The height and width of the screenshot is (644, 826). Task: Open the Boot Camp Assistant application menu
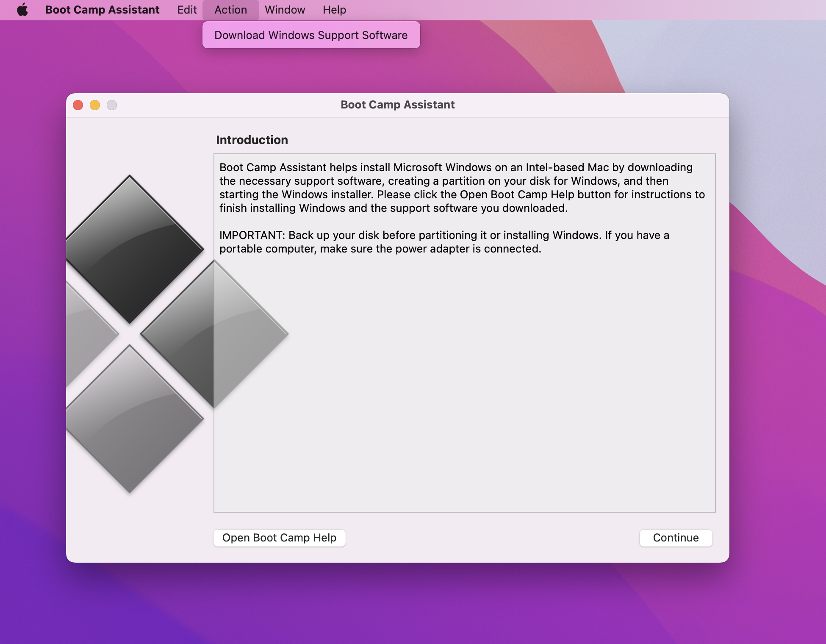pyautogui.click(x=103, y=9)
